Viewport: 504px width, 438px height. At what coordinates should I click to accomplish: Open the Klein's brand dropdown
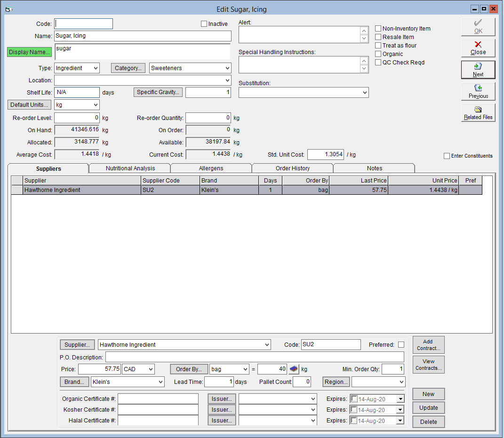[160, 382]
